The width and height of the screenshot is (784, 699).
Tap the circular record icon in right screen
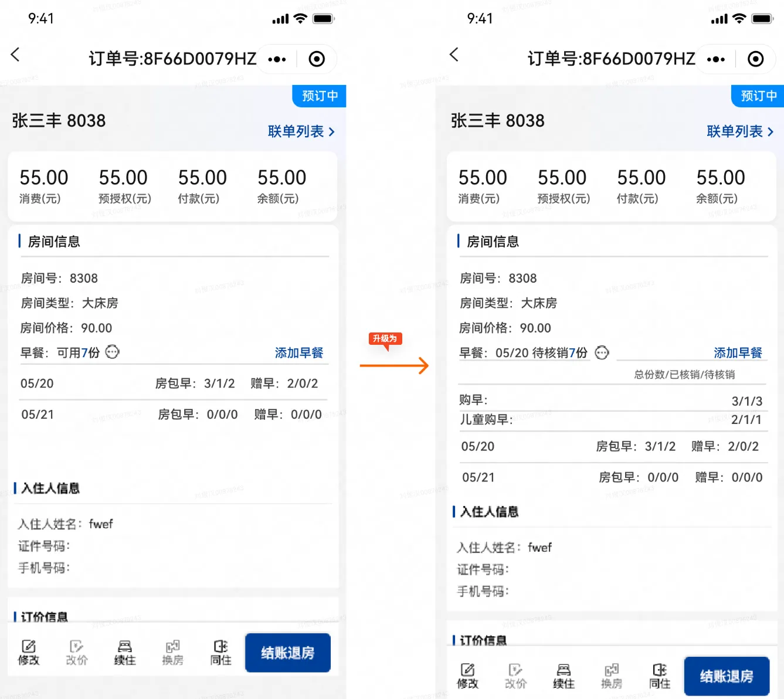coord(755,59)
